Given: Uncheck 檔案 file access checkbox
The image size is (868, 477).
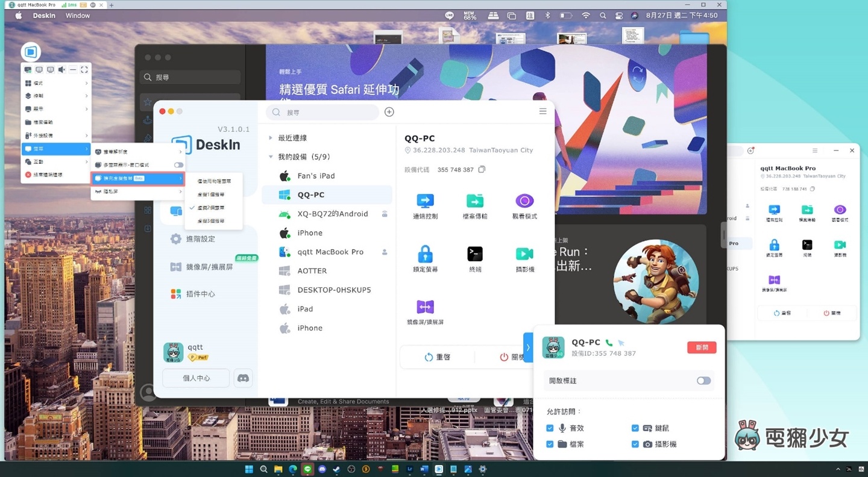Looking at the screenshot, I should coord(550,444).
